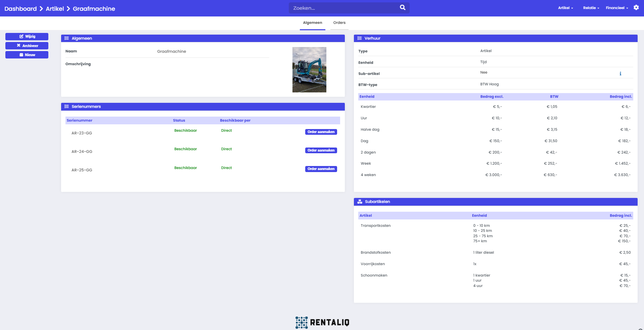Click the search magnifier icon
The width and height of the screenshot is (644, 330).
pos(402,8)
